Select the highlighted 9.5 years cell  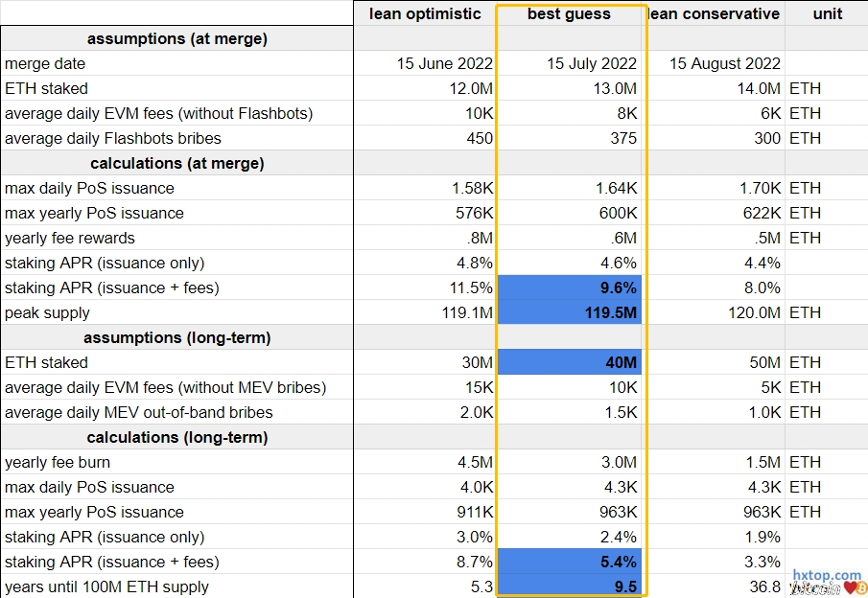[x=570, y=586]
